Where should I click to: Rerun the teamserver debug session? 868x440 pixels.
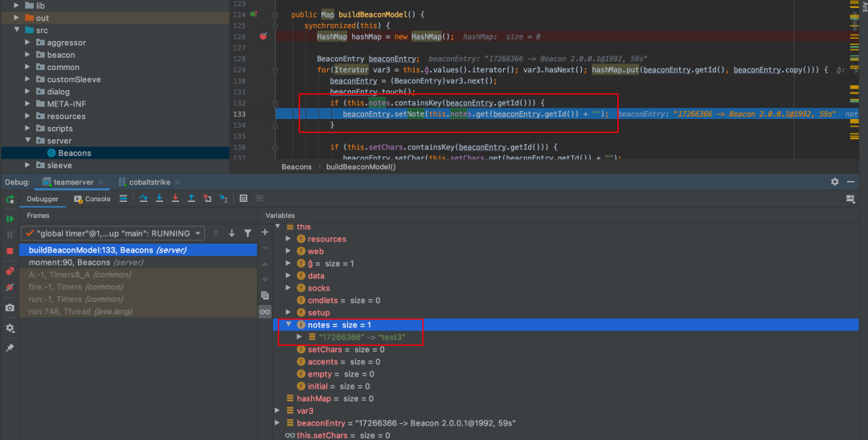(10, 199)
